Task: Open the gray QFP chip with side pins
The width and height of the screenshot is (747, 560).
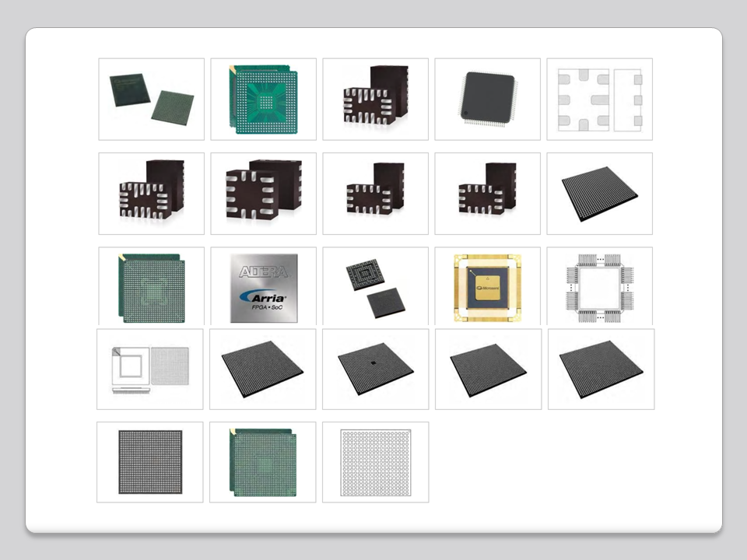Action: (487, 99)
